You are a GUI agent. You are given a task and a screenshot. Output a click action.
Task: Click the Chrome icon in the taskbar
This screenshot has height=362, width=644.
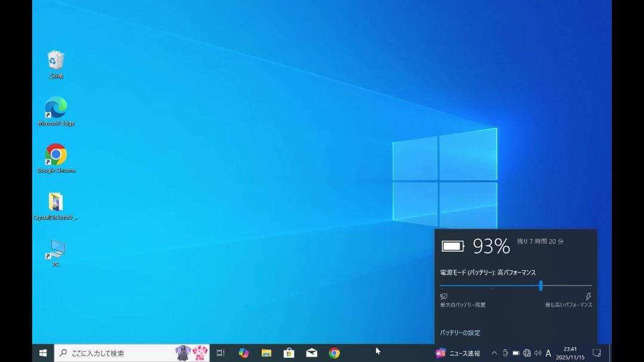(335, 353)
